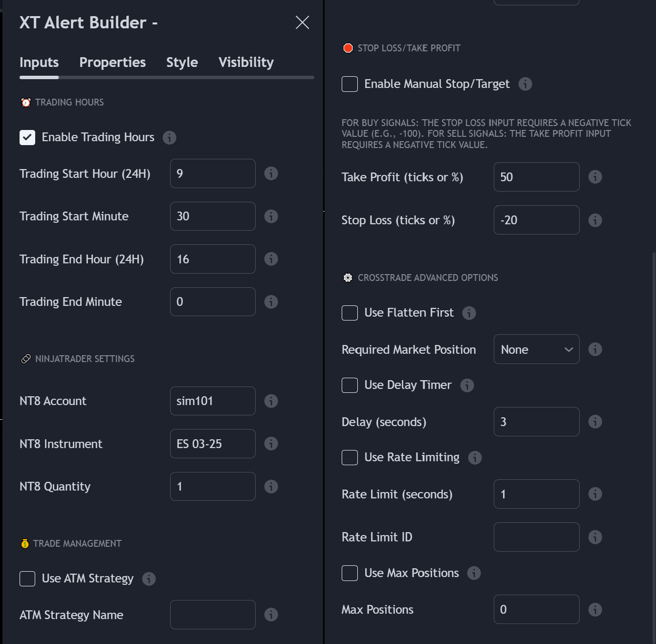
Task: Click the empty ATM Strategy Name field
Action: (x=212, y=615)
